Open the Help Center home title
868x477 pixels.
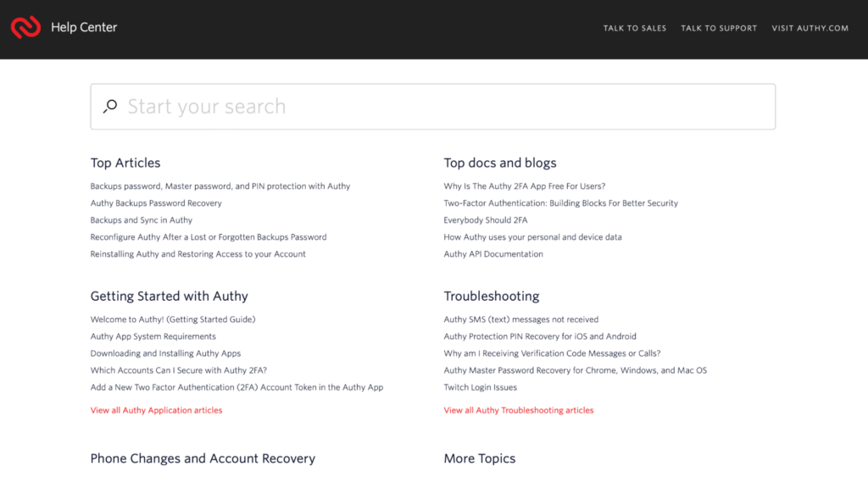[x=84, y=27]
